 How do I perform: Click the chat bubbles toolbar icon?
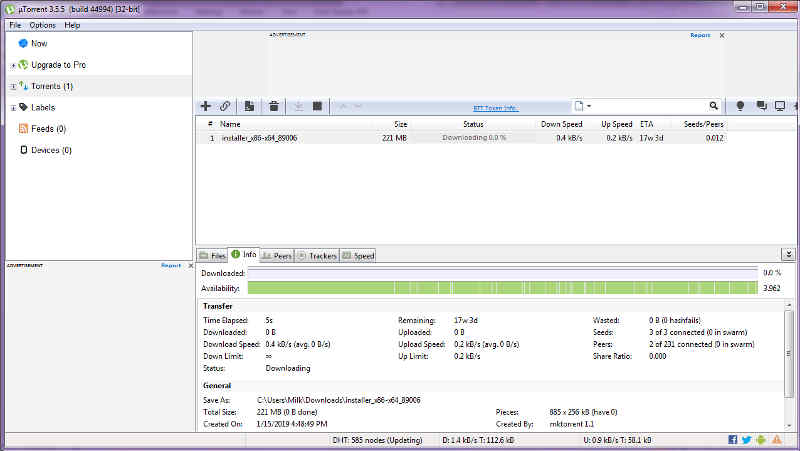(761, 106)
